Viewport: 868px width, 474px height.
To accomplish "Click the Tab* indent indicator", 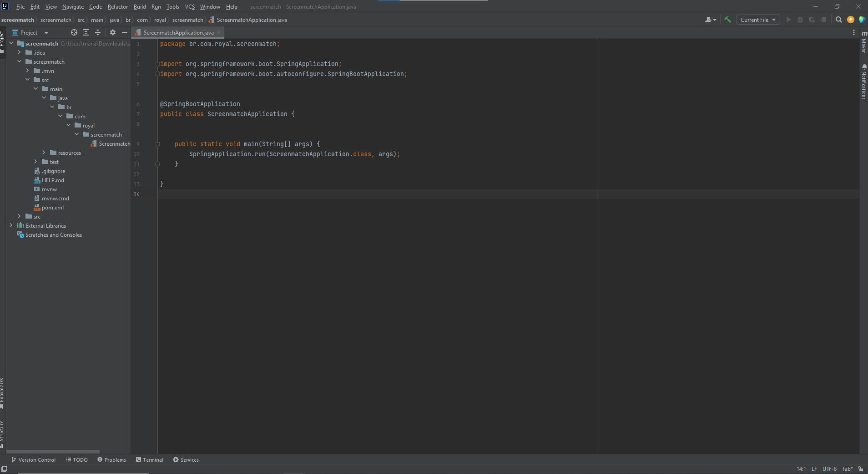I will 847,469.
